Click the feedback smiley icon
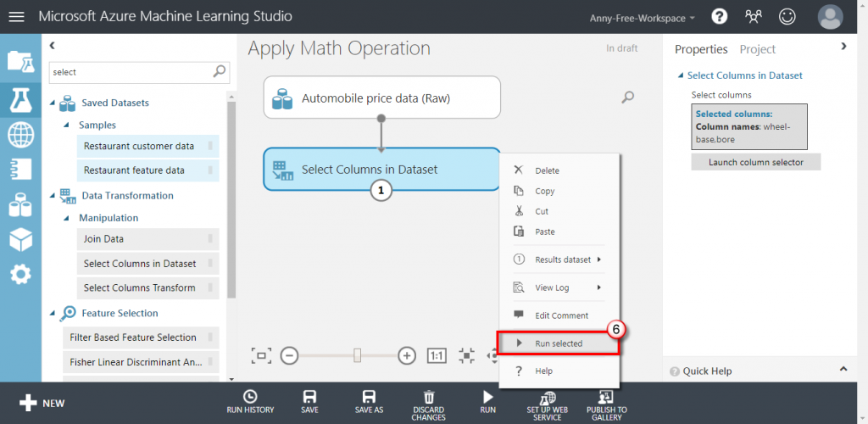This screenshot has width=868, height=424. tap(787, 17)
